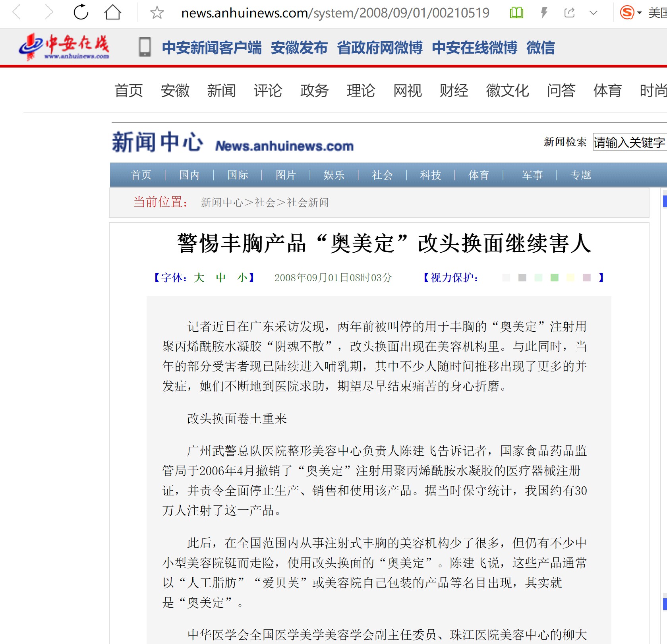This screenshot has height=644, width=667.
Task: Pick the light yellow eye-protection swatch
Action: pyautogui.click(x=570, y=278)
